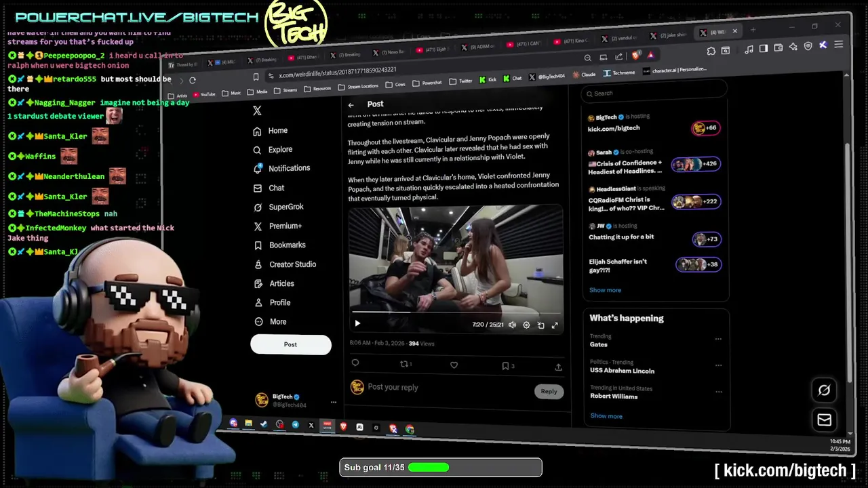Open Creator Studio in the X sidebar
Image resolution: width=868 pixels, height=488 pixels.
pyautogui.click(x=285, y=264)
